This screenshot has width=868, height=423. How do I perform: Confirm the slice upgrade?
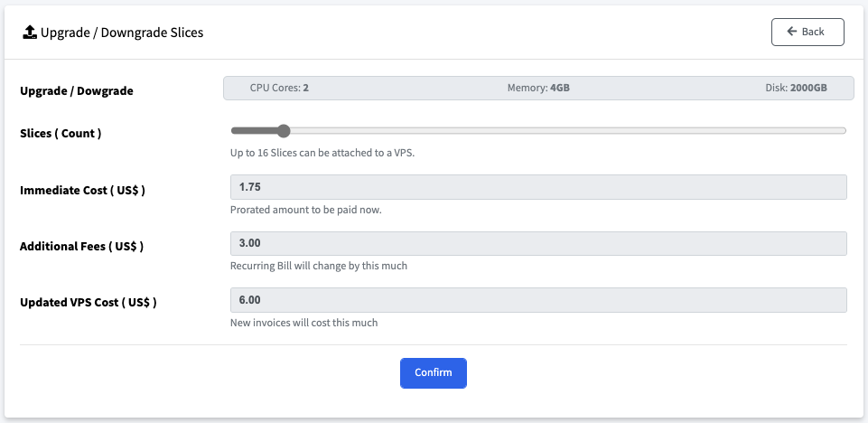[434, 372]
